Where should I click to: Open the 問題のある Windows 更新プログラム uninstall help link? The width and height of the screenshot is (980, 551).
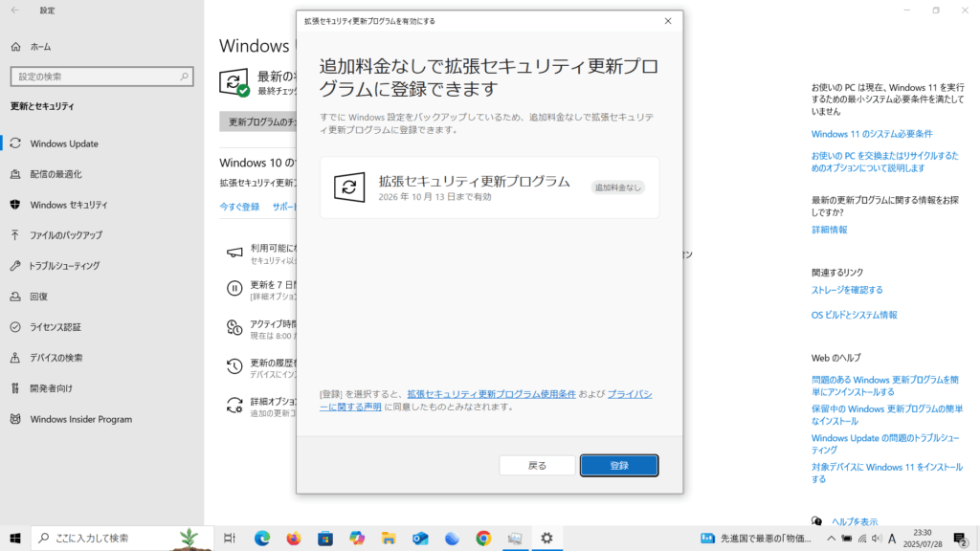(x=885, y=386)
